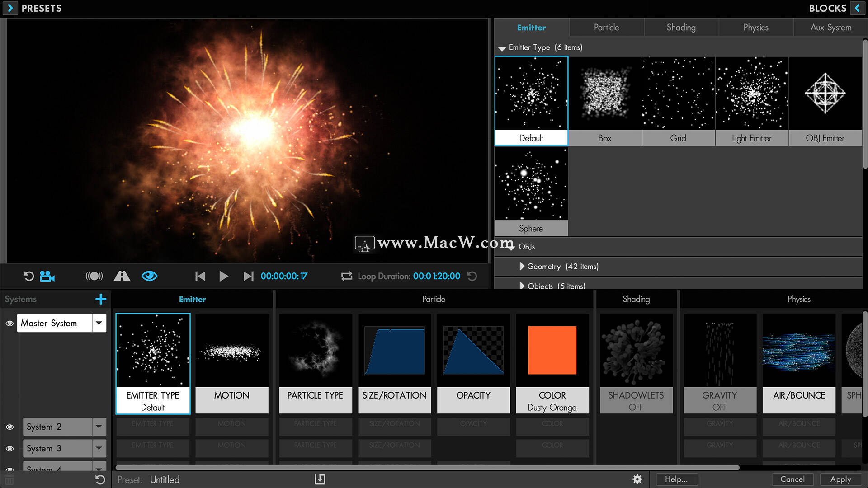This screenshot has height=488, width=868.
Task: Toggle visibility of System 3
Action: (x=9, y=448)
